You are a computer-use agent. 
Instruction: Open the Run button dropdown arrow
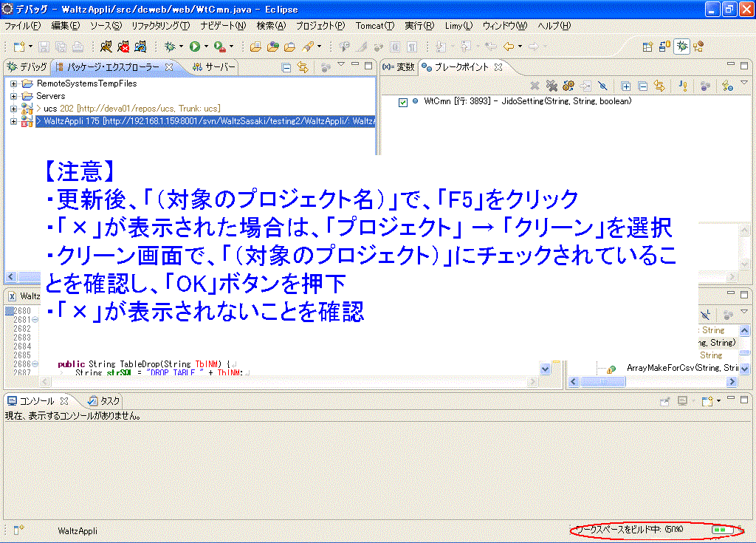(206, 47)
